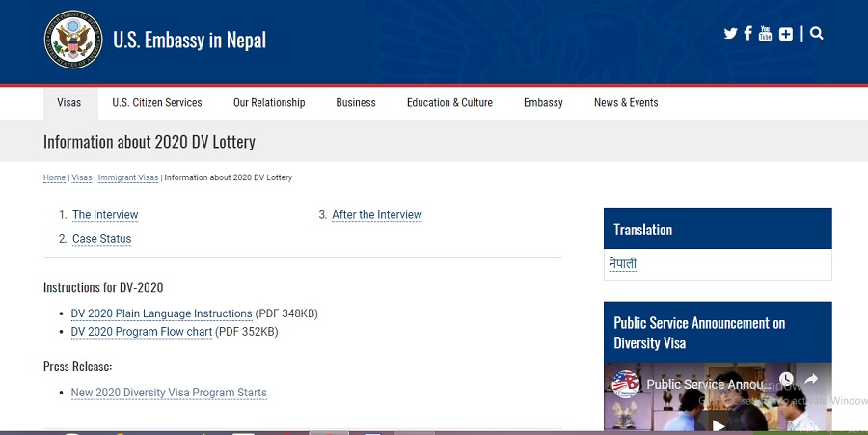
Task: Open the Education & Culture menu
Action: tap(449, 103)
